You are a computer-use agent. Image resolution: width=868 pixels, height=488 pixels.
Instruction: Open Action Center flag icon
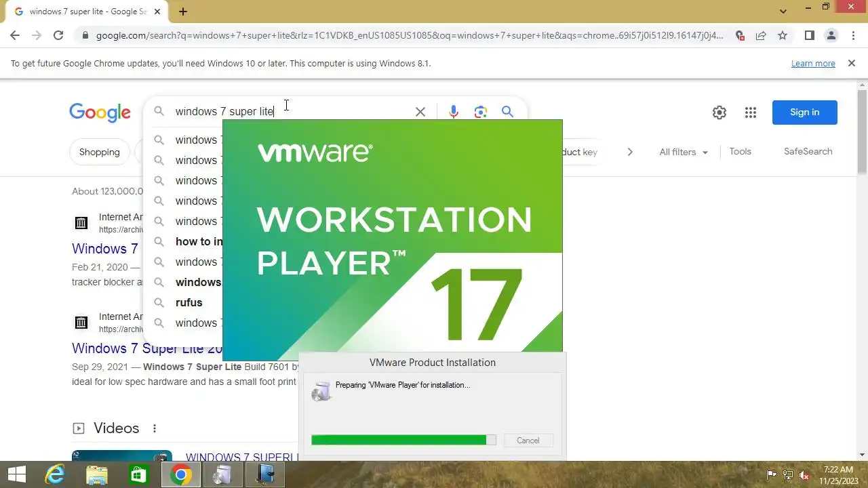771,475
